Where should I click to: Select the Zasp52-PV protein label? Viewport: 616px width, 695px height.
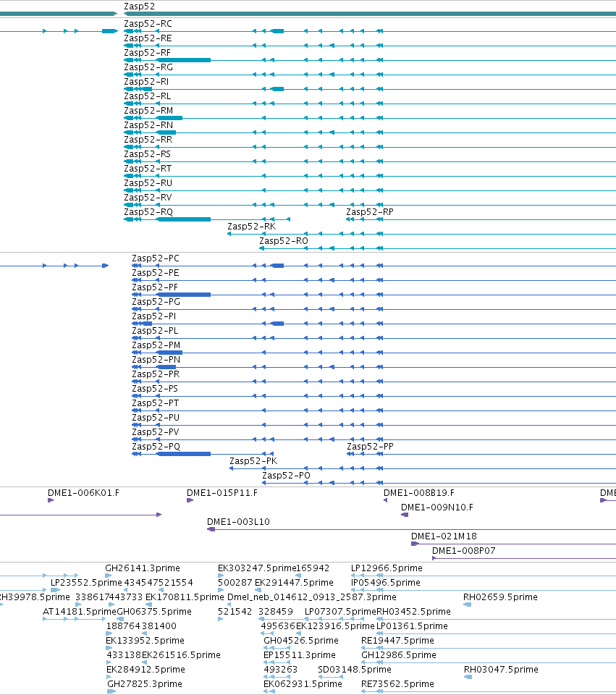pos(155,432)
